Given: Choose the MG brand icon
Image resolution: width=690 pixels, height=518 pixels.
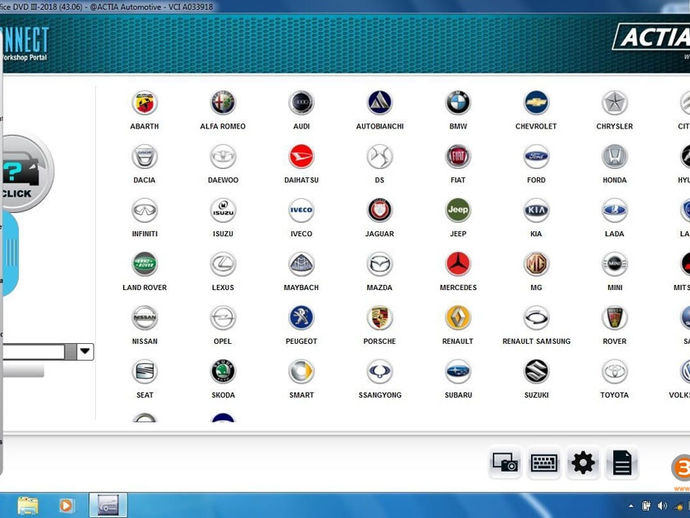Looking at the screenshot, I should tap(536, 264).
